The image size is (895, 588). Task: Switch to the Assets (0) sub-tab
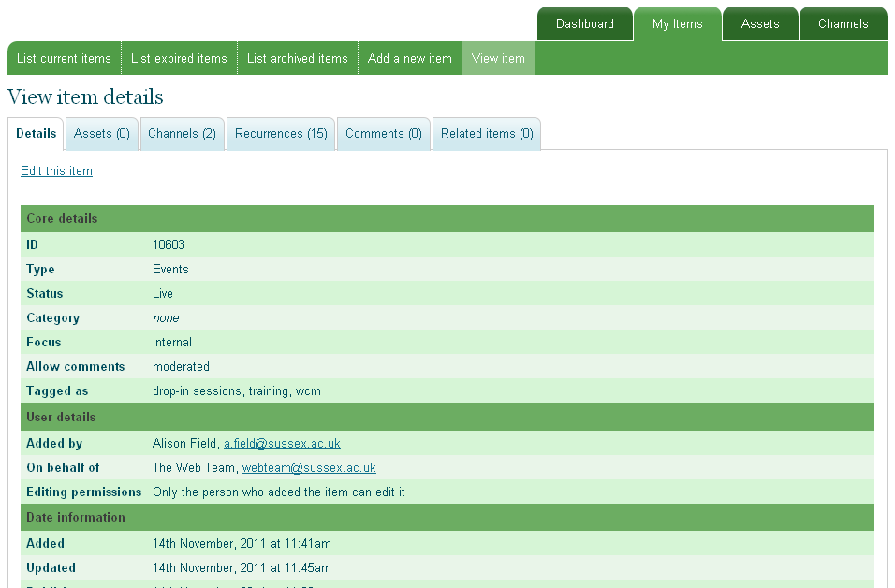coord(102,134)
